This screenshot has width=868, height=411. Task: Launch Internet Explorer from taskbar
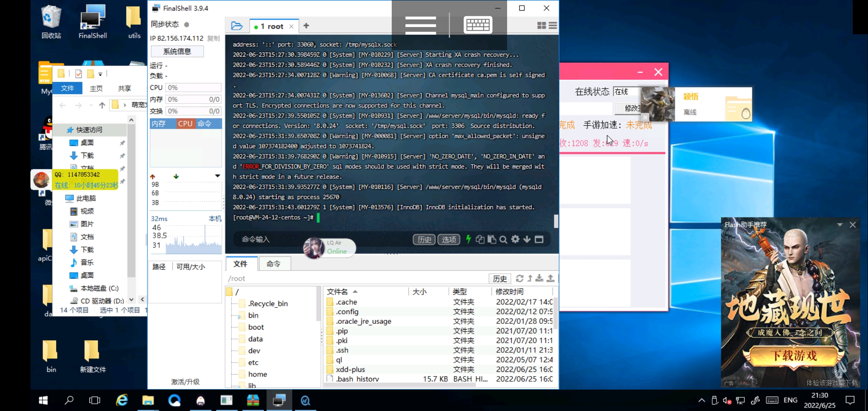point(122,400)
